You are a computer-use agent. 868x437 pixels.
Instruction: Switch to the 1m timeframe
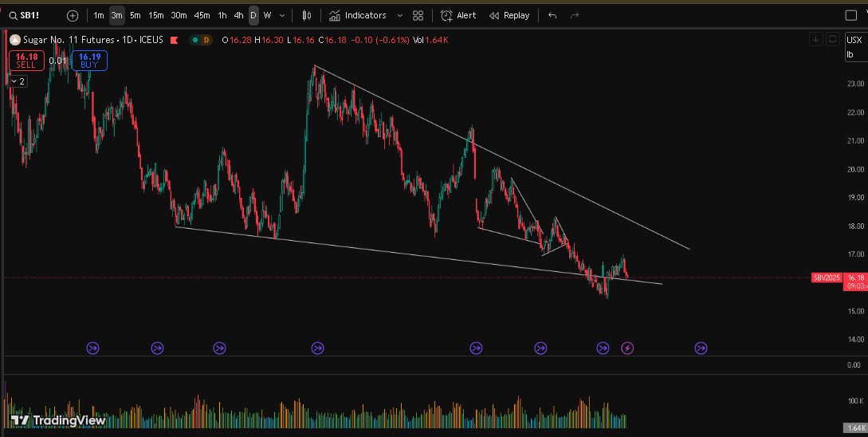99,15
